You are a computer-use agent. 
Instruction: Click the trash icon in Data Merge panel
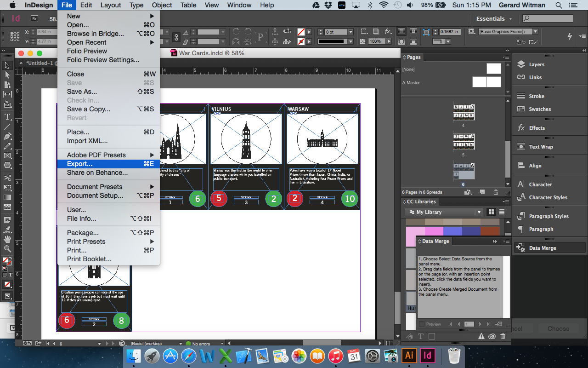point(503,336)
